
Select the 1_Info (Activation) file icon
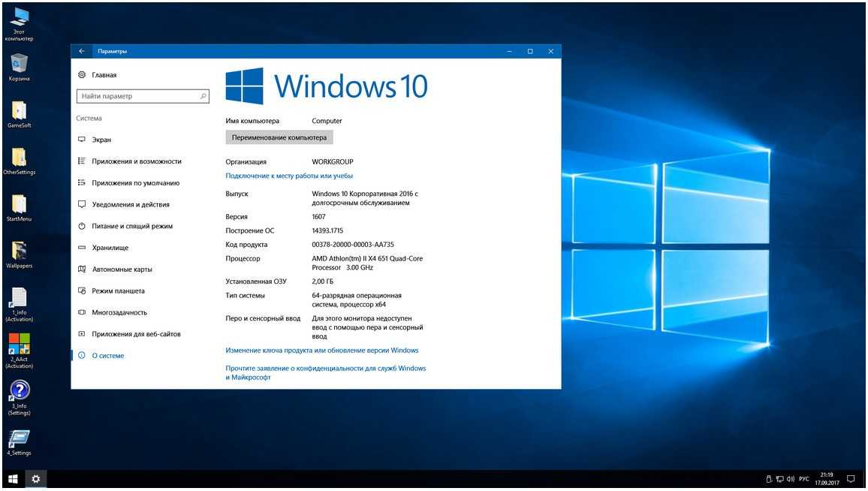(x=19, y=305)
